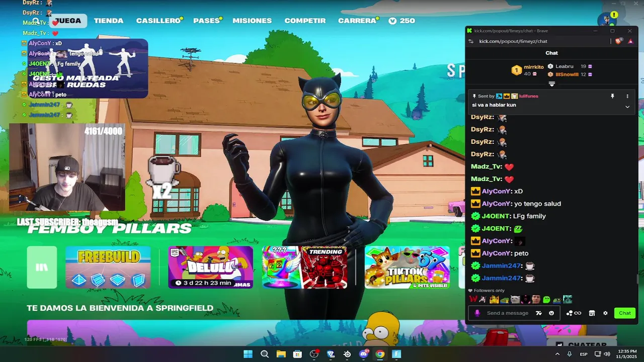Click the Brave Shields lion icon
The width and height of the screenshot is (644, 362).
tap(618, 41)
